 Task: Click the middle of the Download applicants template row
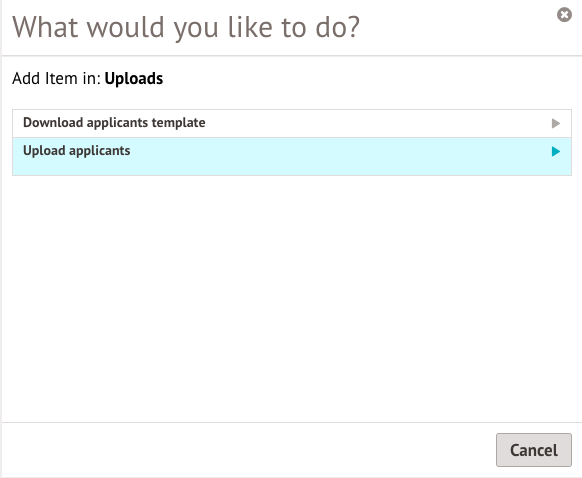(x=292, y=124)
